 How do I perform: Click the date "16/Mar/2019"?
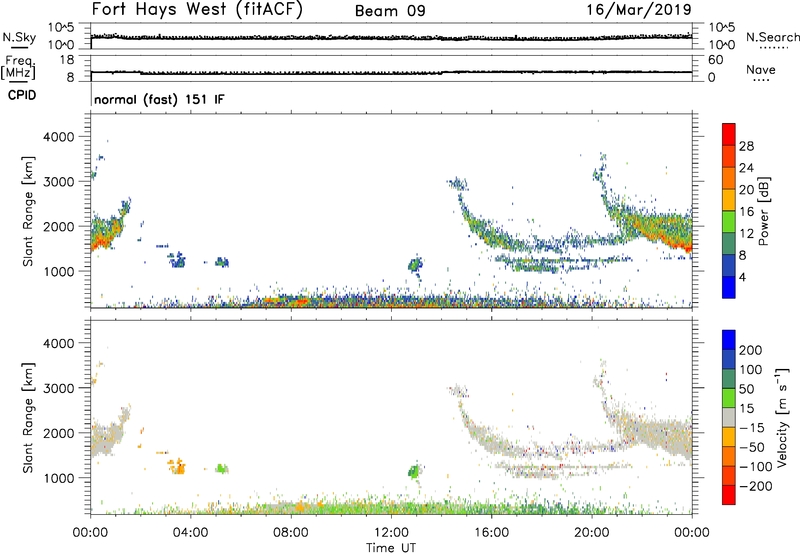pos(639,10)
